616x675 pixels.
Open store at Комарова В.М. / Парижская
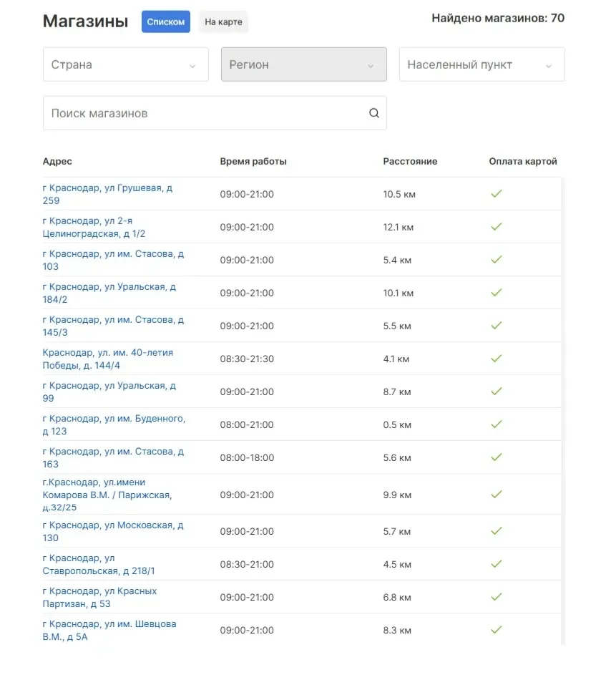107,495
